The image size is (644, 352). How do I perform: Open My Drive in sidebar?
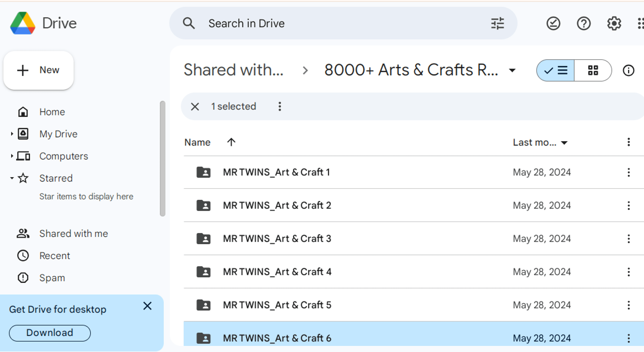pyautogui.click(x=58, y=134)
